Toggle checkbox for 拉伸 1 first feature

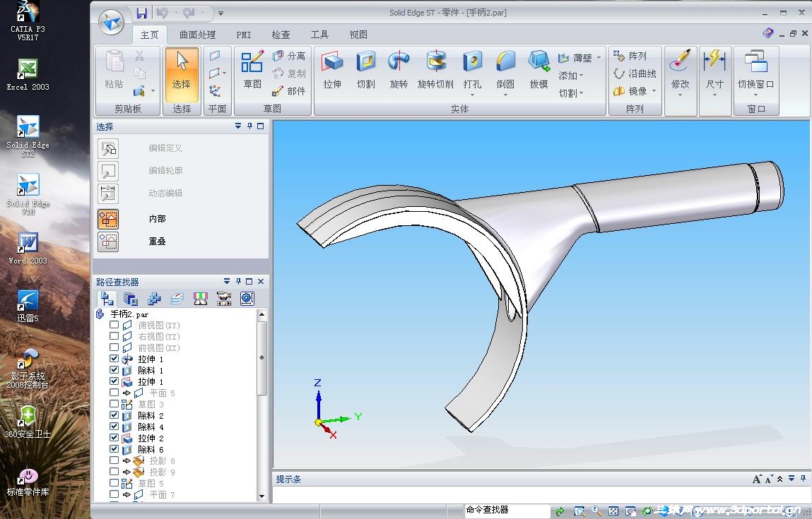[x=114, y=358]
